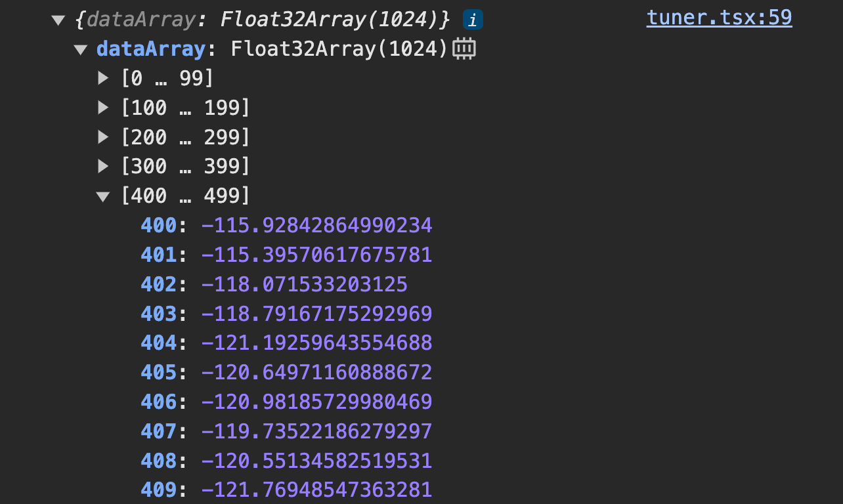The image size is (843, 504).
Task: Collapse the top-level logged object
Action: point(59,20)
